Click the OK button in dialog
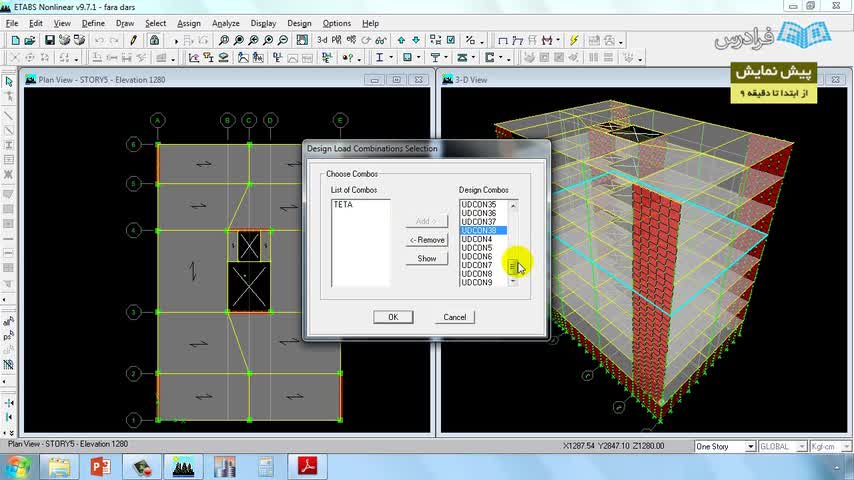Viewport: 854px width, 480px height. pos(393,317)
